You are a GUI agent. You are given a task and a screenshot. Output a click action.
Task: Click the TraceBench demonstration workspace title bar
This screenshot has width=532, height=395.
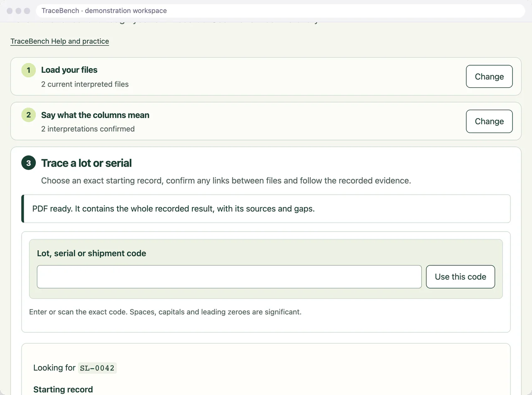(x=281, y=11)
